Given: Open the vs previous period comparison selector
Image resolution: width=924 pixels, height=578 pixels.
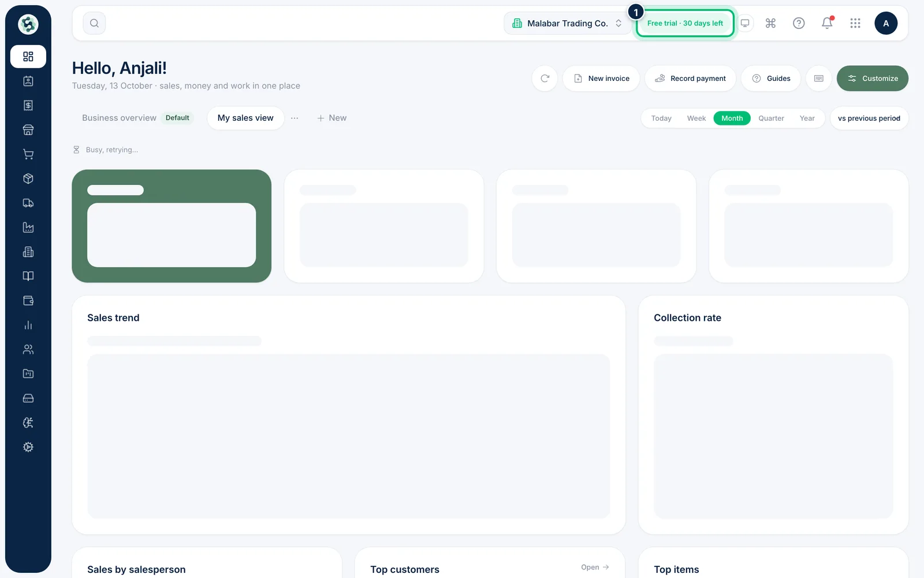Looking at the screenshot, I should [869, 118].
